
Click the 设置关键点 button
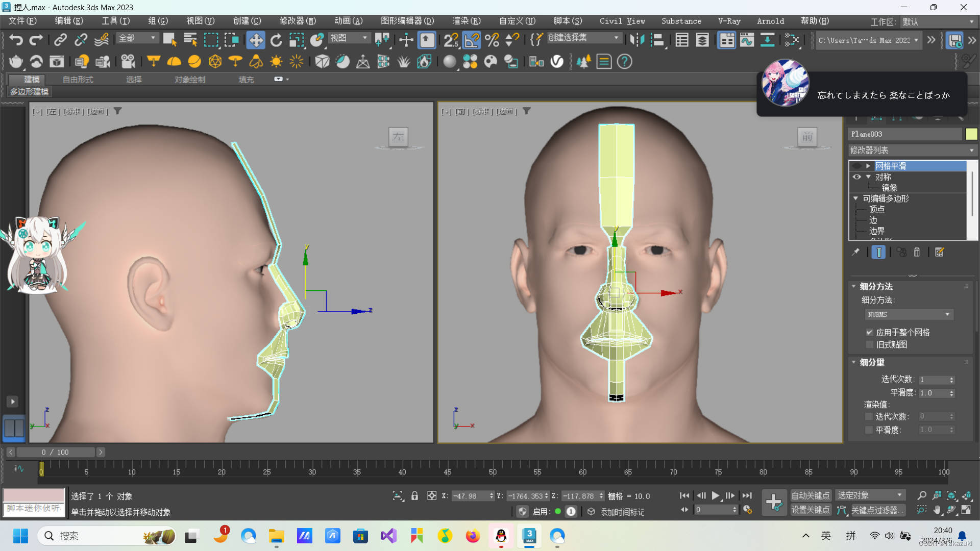pyautogui.click(x=810, y=510)
